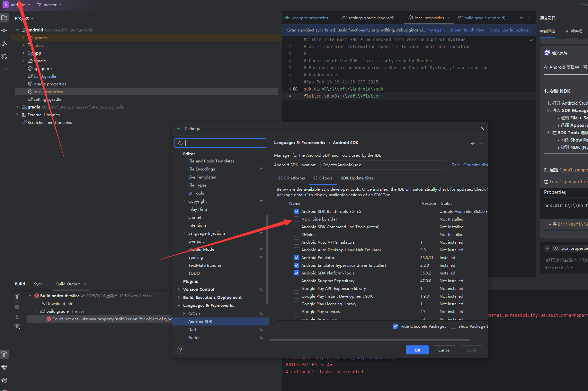The height and width of the screenshot is (391, 588).
Task: Expand the .gradle folder in project tree
Action: coord(23,38)
